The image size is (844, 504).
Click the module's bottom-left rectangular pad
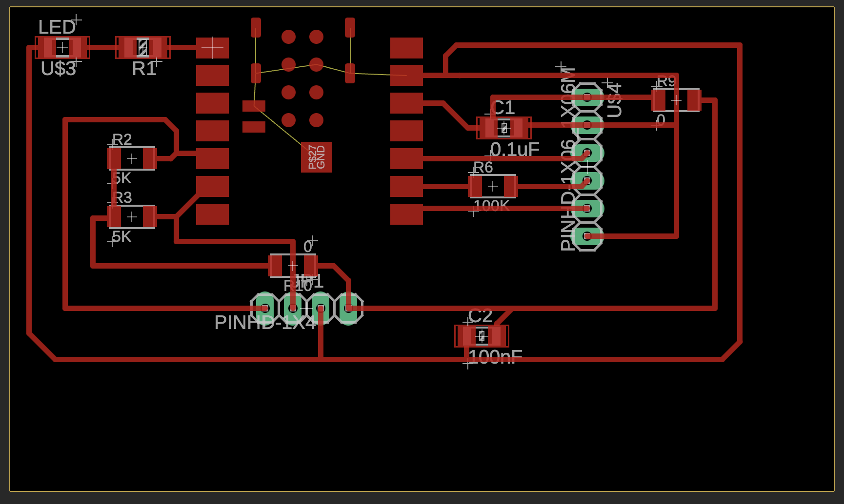tap(212, 214)
